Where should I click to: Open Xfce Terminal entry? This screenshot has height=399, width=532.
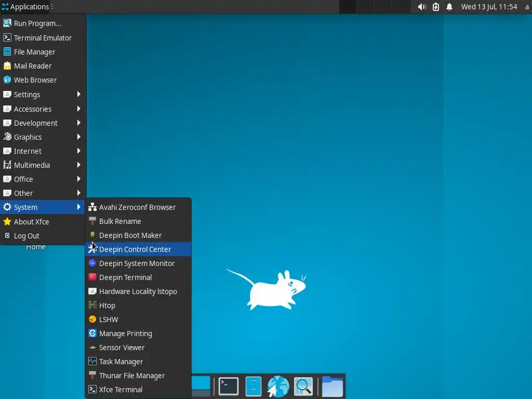[138, 390]
